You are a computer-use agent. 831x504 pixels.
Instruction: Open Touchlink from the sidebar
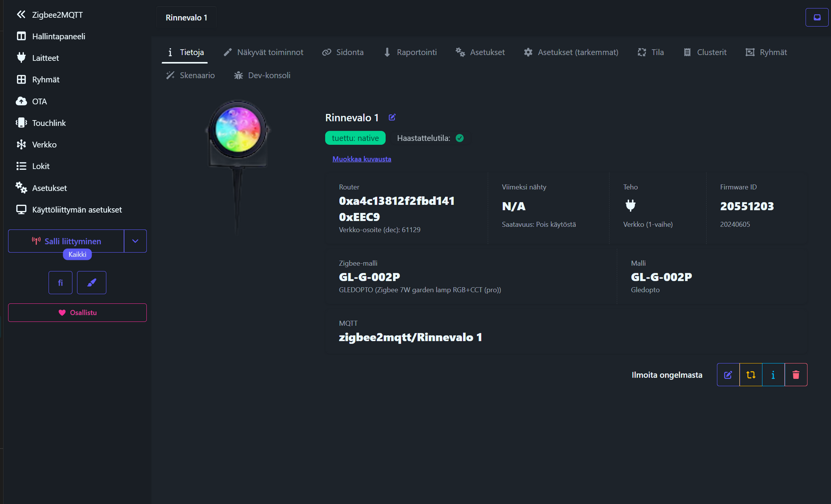[49, 123]
